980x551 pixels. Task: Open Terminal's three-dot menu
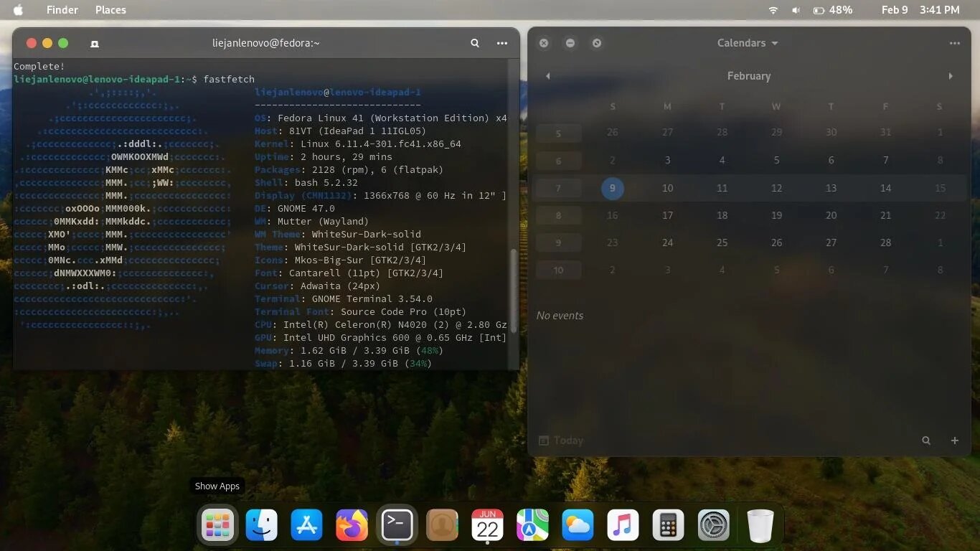point(502,43)
